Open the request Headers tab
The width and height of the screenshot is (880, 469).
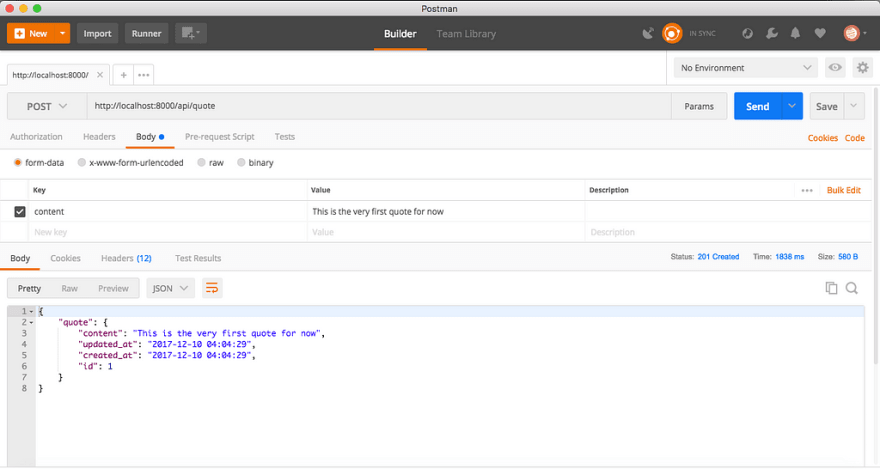click(x=99, y=137)
